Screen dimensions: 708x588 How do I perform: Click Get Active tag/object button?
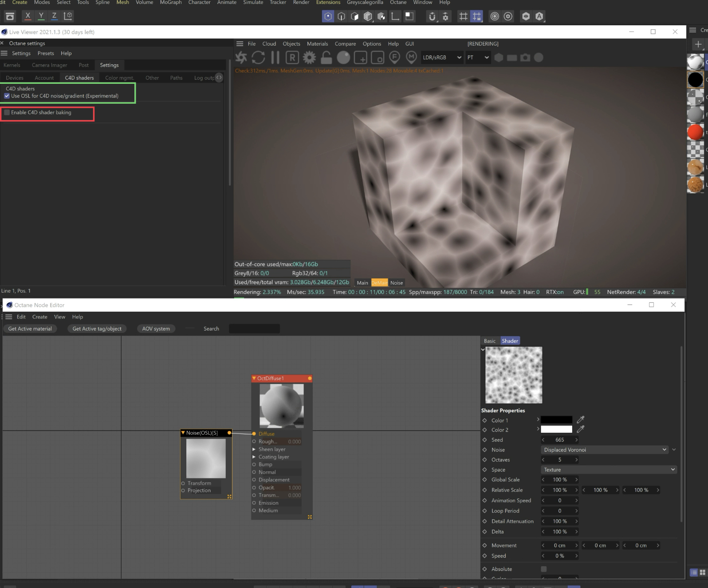(x=97, y=329)
